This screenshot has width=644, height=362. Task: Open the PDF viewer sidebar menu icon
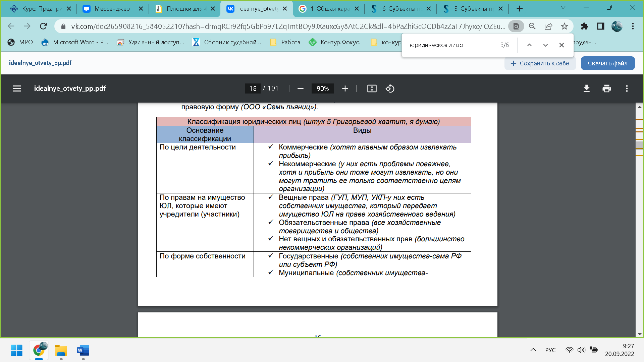(17, 88)
